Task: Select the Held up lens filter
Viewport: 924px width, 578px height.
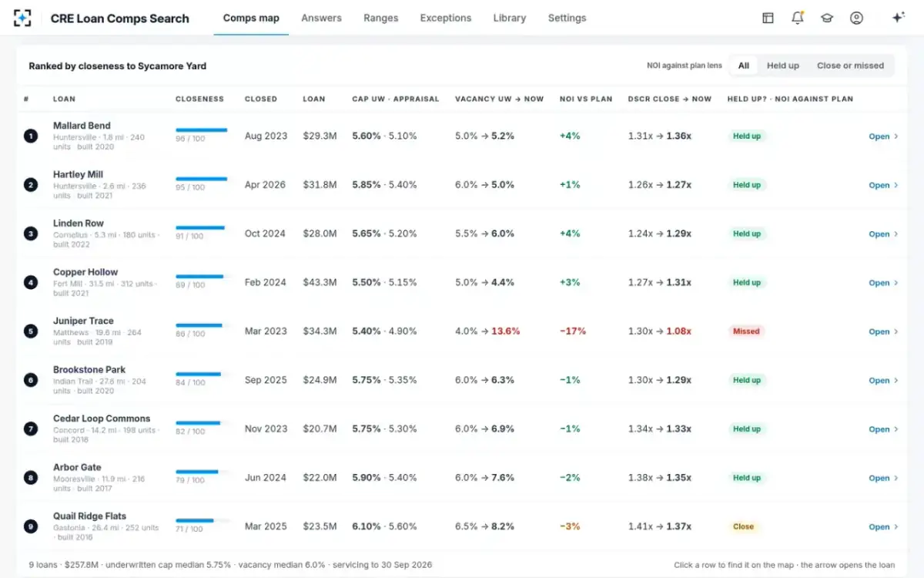Action: [x=783, y=66]
